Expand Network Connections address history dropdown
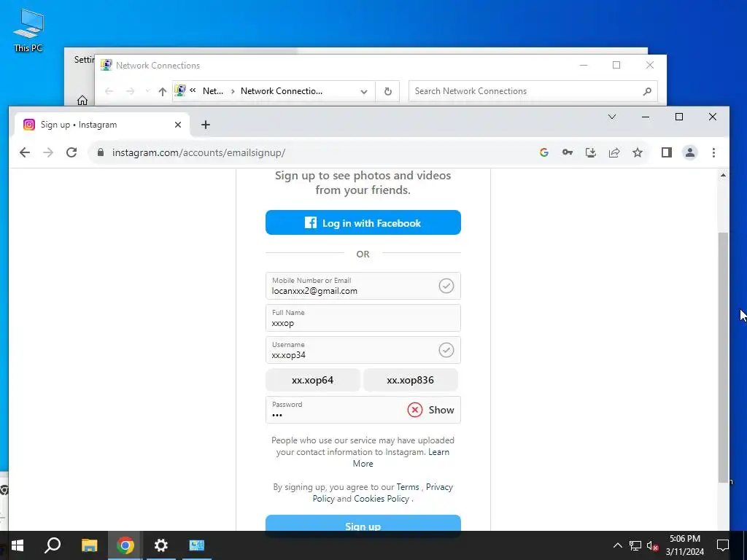747x560 pixels. [x=364, y=91]
